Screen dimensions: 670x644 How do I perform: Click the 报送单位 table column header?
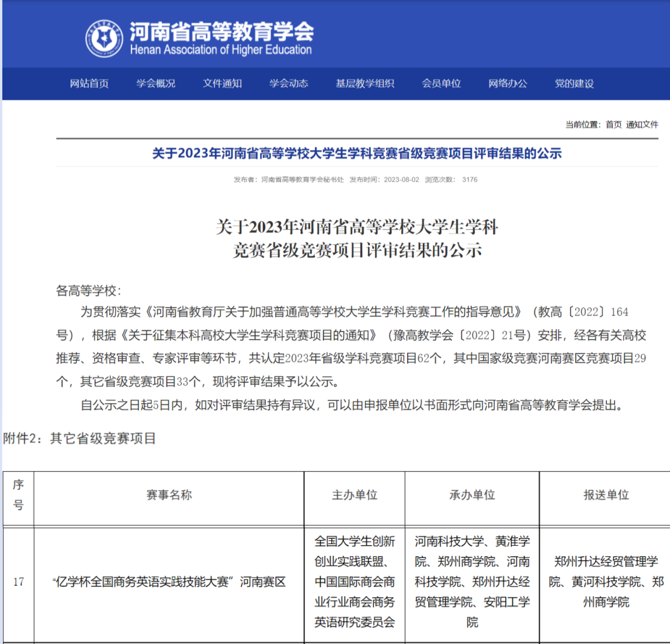click(x=606, y=495)
